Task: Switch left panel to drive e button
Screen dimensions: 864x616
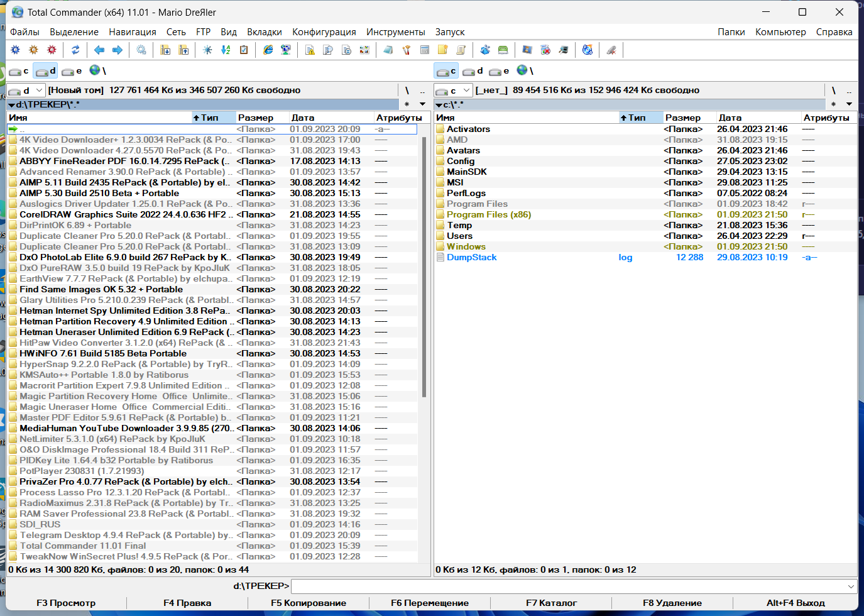Action: tap(72, 71)
